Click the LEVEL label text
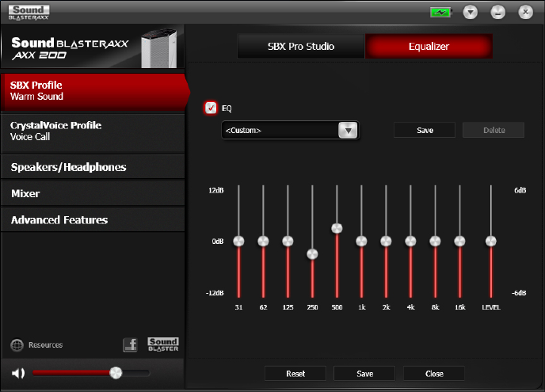 [x=491, y=307]
